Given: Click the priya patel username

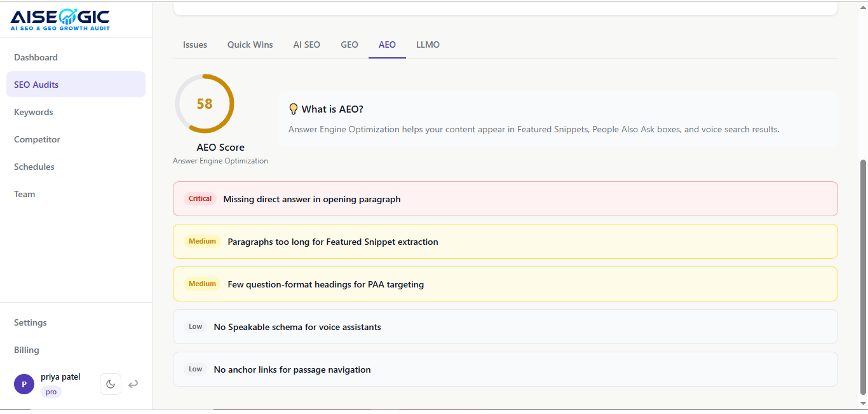Looking at the screenshot, I should [60, 377].
